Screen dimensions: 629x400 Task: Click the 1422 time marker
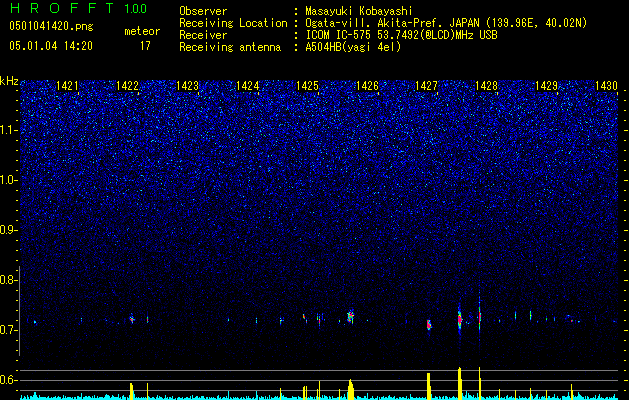[128, 86]
